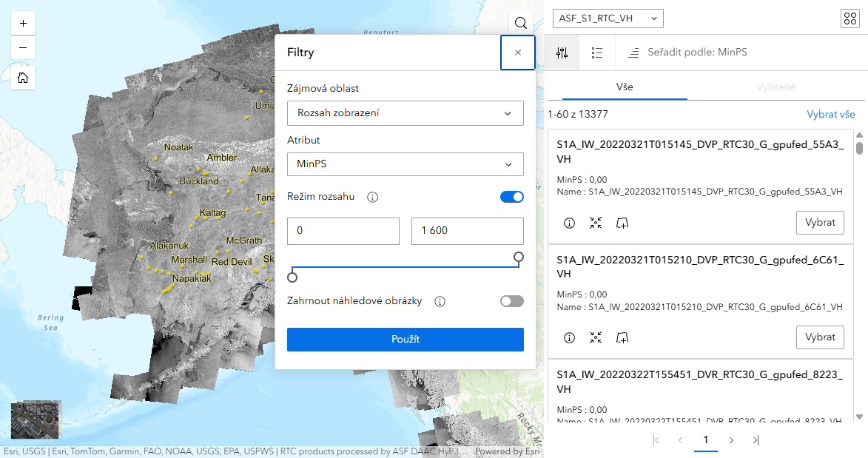The height and width of the screenshot is (458, 868).
Task: Click Vybrat for 55A3_VH image
Action: (820, 223)
